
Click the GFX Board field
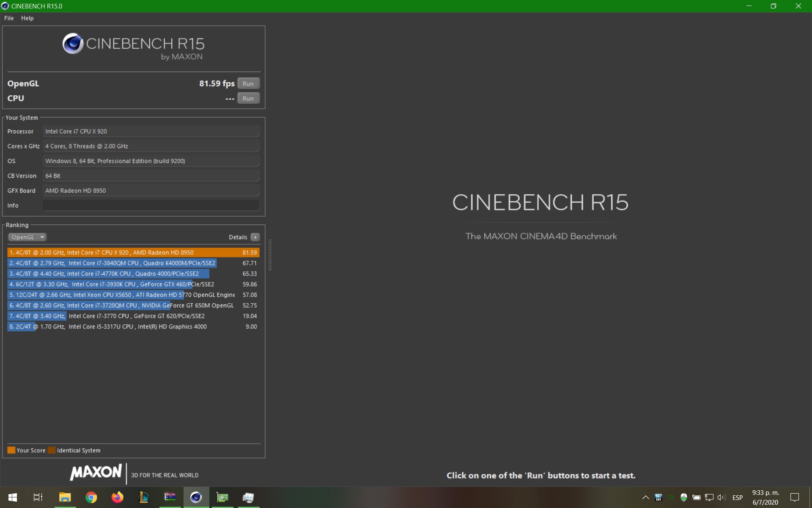click(x=151, y=190)
